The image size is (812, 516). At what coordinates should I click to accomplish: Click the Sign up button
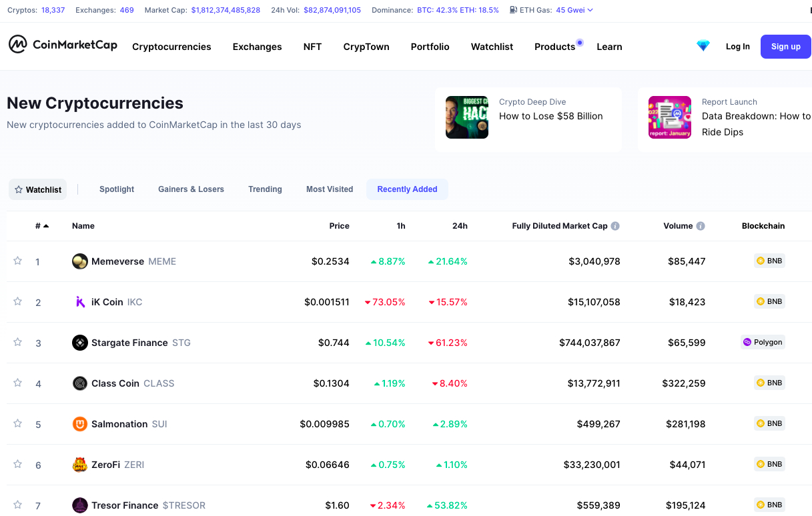786,47
